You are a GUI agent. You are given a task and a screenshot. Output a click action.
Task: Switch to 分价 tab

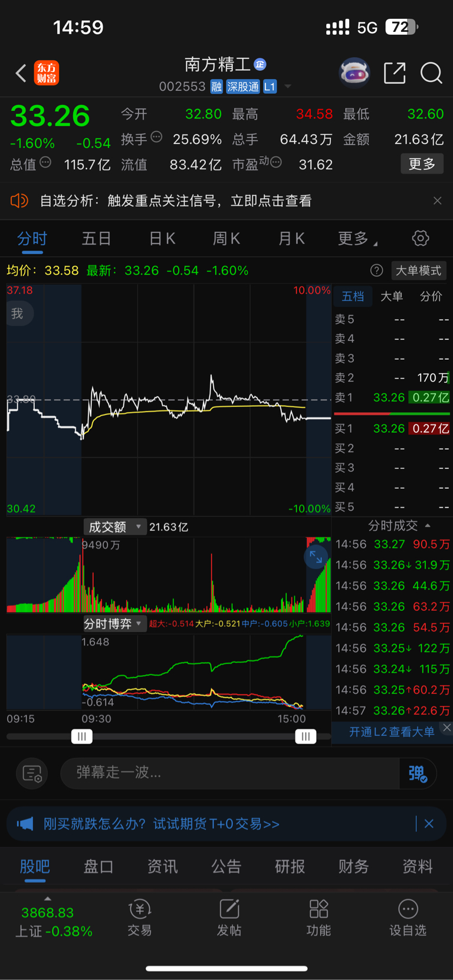[x=431, y=296]
